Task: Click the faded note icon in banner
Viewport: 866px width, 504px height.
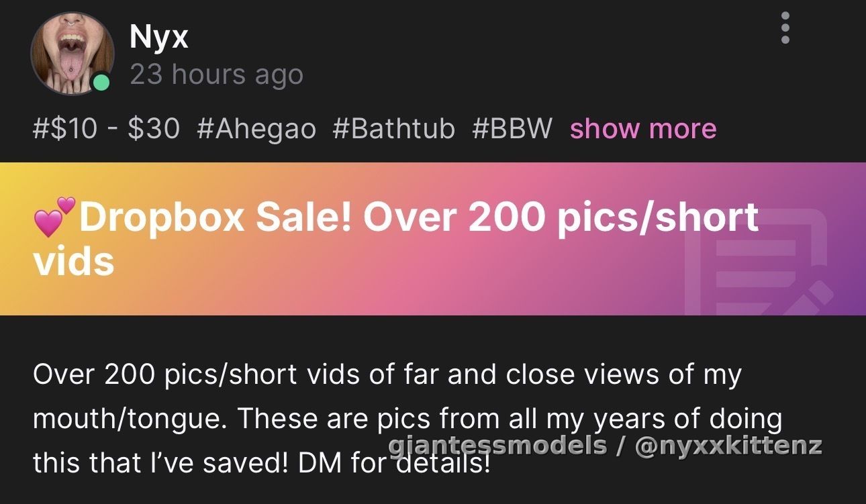Action: [x=759, y=263]
